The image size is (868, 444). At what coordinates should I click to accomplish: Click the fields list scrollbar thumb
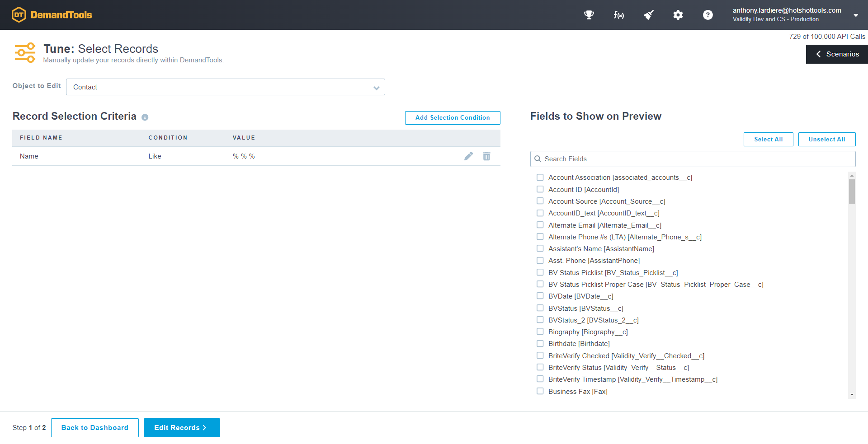pyautogui.click(x=852, y=192)
